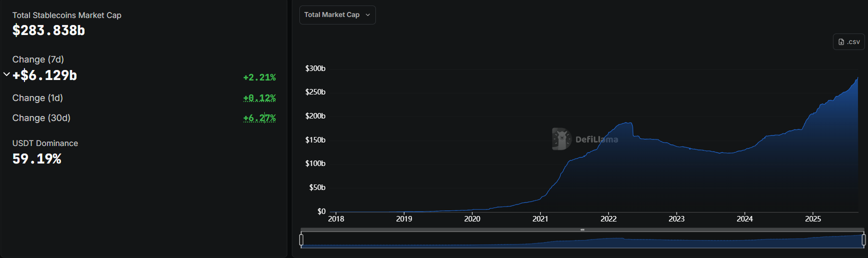Click the DefiLlama llama logo watermark
Viewport: 868px width, 258px height.
coord(561,139)
